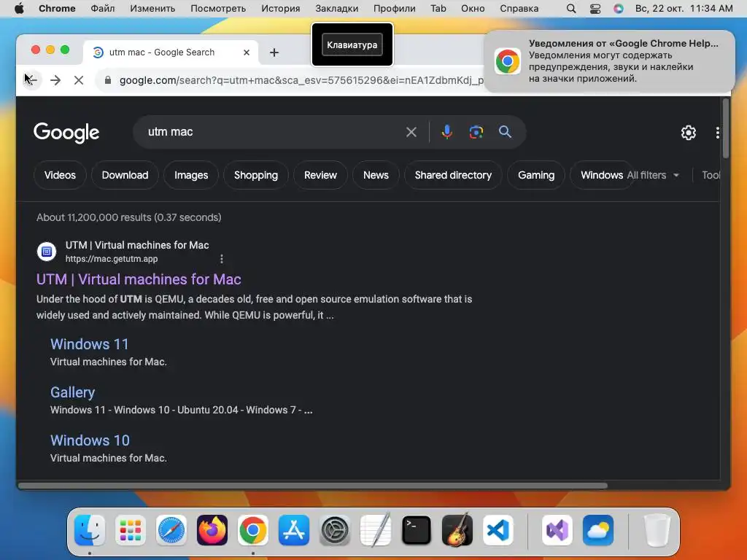Start voice search with microphone icon

click(447, 132)
